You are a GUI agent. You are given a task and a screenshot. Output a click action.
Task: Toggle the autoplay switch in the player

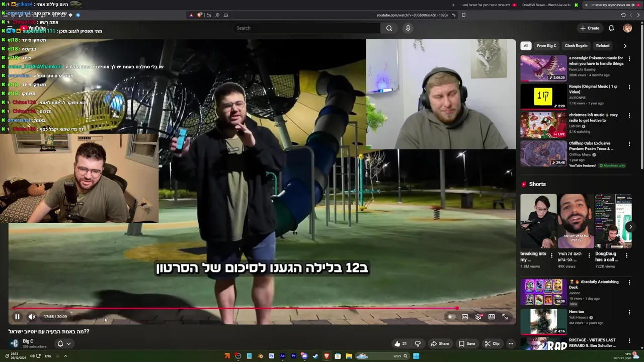451,317
